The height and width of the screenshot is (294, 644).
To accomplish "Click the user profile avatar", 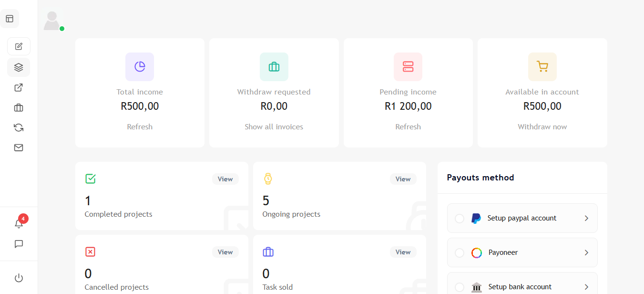I will (x=52, y=21).
